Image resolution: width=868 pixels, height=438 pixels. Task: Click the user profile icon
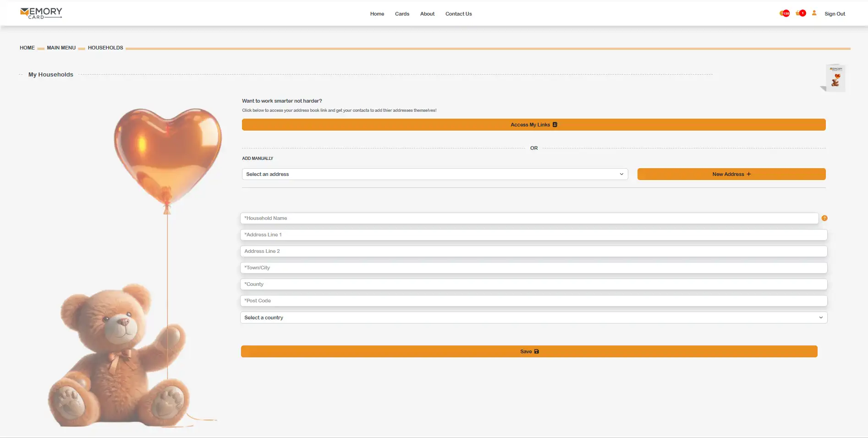coord(814,13)
